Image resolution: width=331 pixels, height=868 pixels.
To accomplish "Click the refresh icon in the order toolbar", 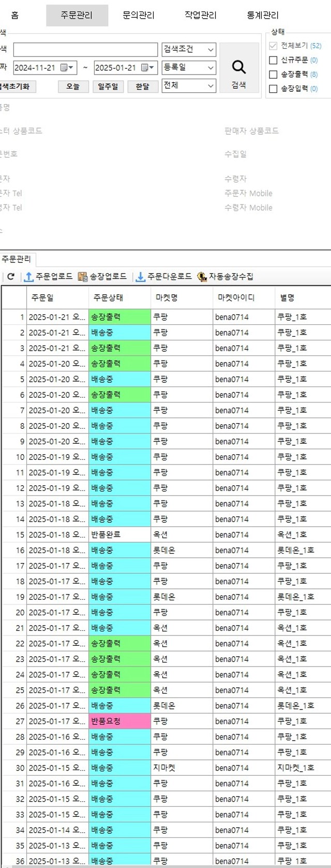I will [x=10, y=277].
